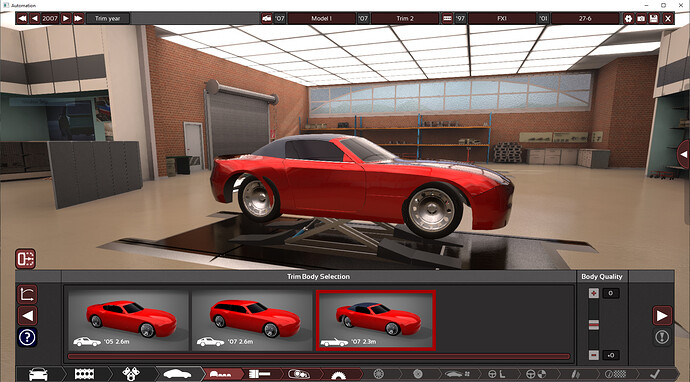The width and height of the screenshot is (690, 382).
Task: Switch to trim body selection sub-tab
Action: (x=220, y=374)
